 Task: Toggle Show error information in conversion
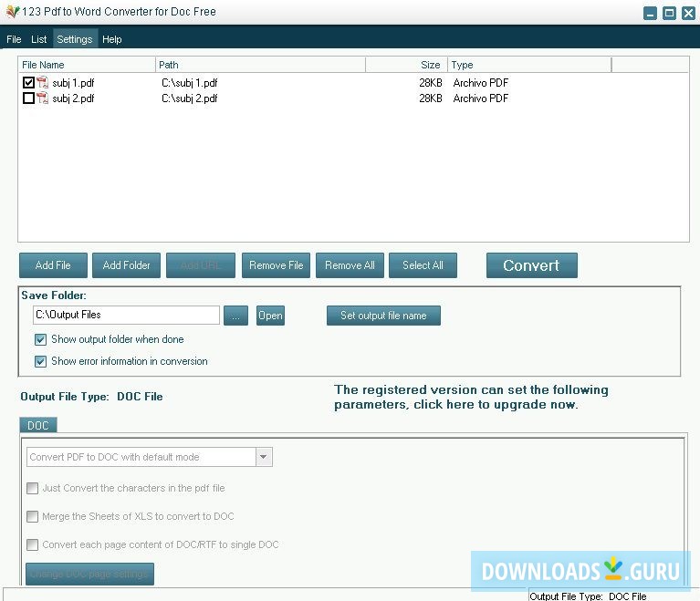pos(40,361)
